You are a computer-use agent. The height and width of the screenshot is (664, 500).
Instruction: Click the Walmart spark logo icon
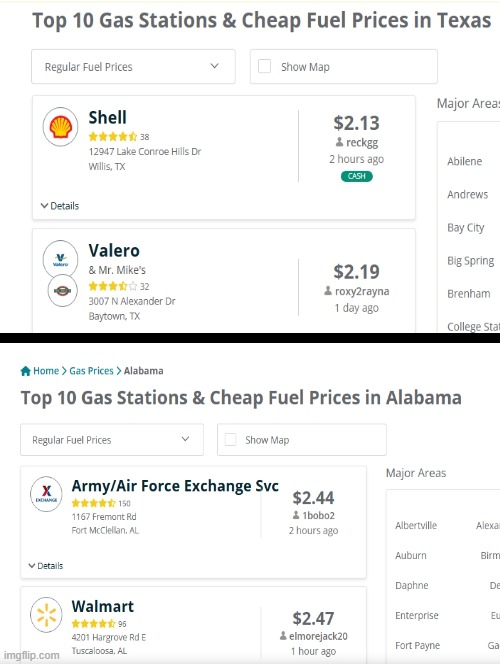click(x=46, y=615)
